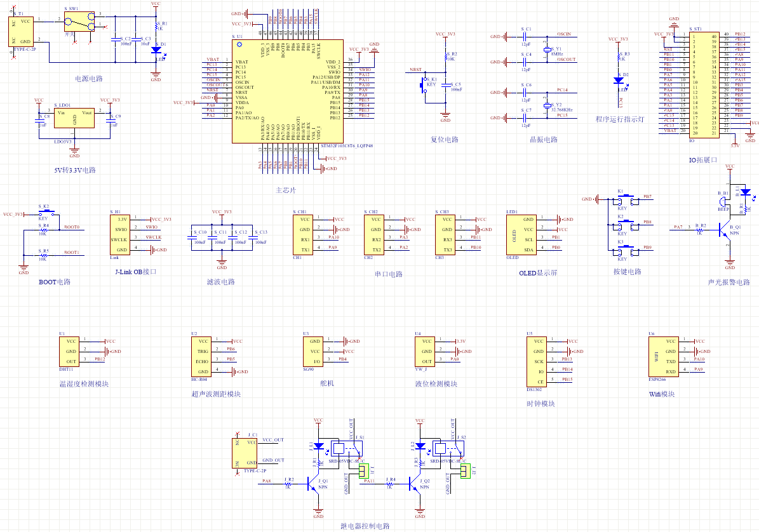Click the ESP8266 WiFi module U6
This screenshot has height=532, width=759.
pos(663,356)
